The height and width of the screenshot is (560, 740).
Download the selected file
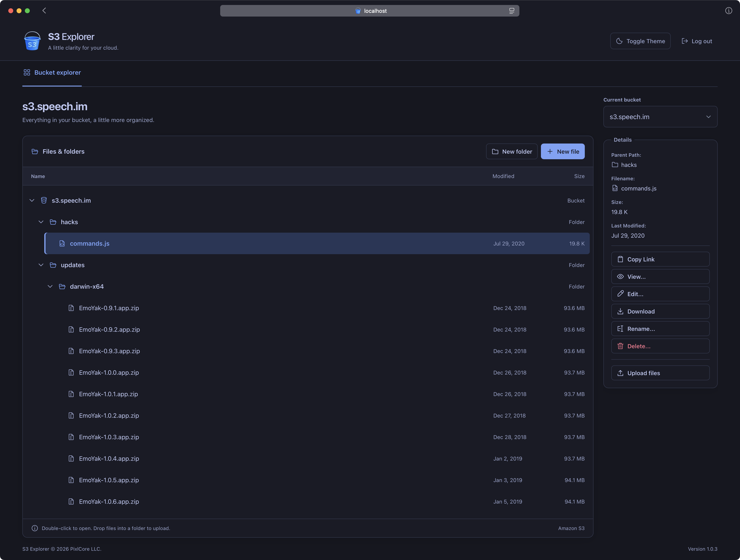pos(660,311)
